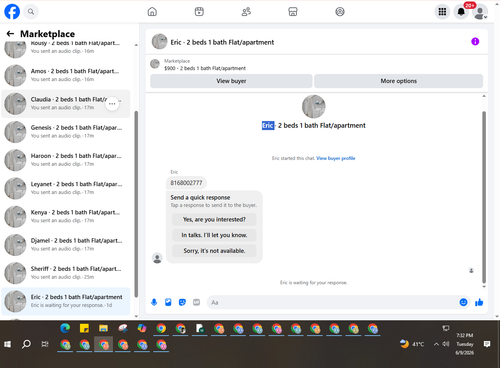This screenshot has height=368, width=500.
Task: Open the Haroon conversation
Action: 66,160
